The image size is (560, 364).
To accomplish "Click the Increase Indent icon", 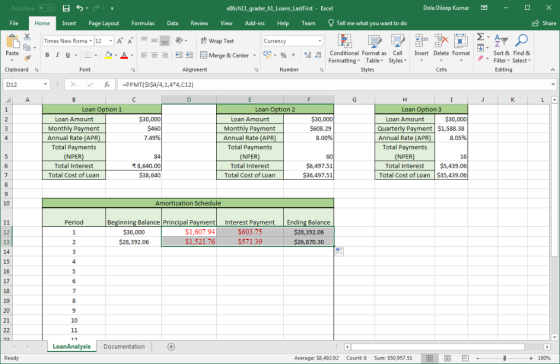I will pos(189,55).
